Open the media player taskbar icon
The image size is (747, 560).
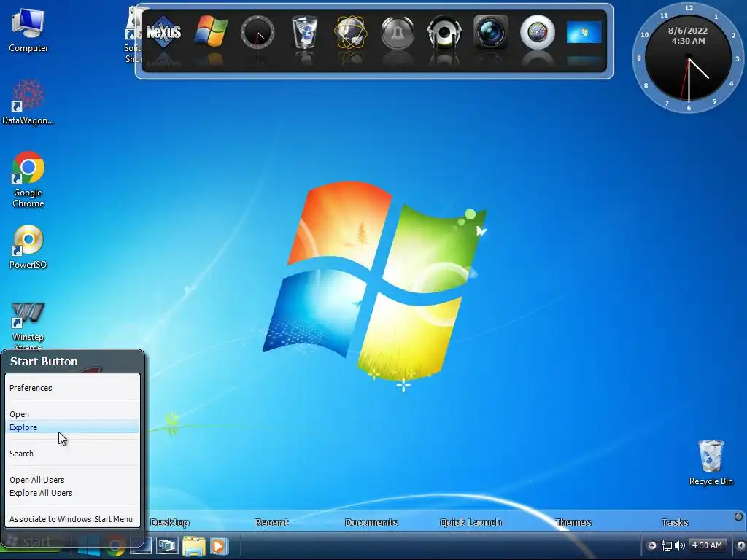[219, 545]
